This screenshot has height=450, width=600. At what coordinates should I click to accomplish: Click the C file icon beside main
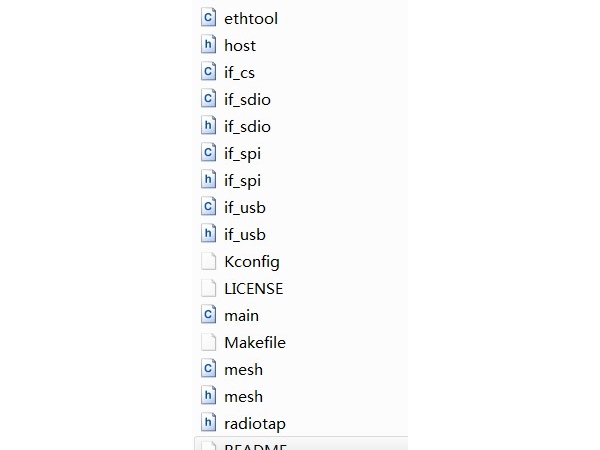point(208,315)
